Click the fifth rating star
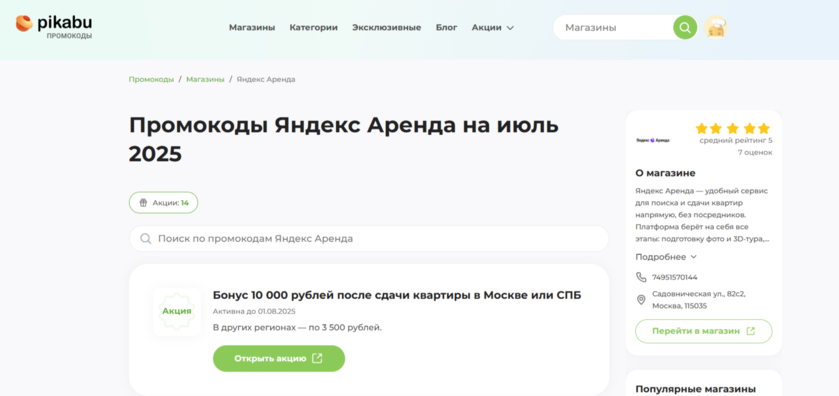 (764, 128)
